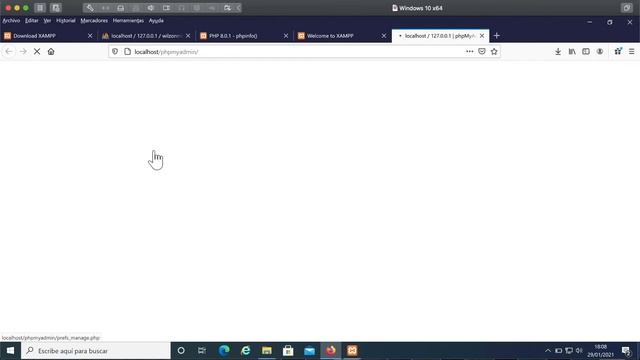
Task: Click the VM camera icon
Action: [x=166, y=8]
